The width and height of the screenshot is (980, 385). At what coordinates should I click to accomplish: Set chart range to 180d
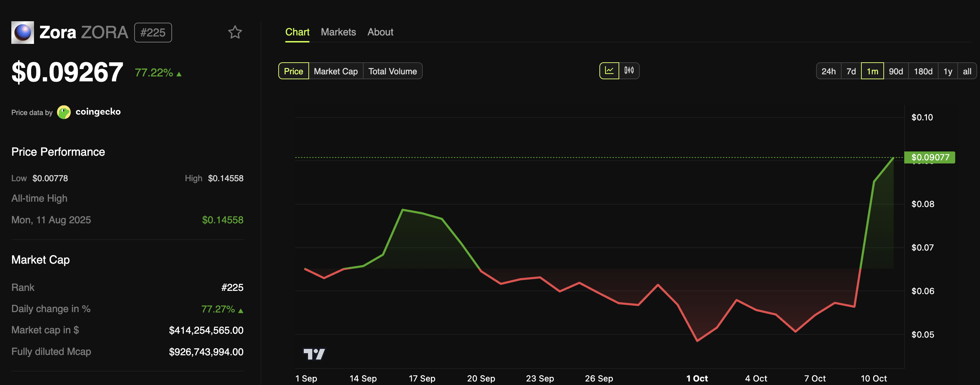pyautogui.click(x=923, y=71)
